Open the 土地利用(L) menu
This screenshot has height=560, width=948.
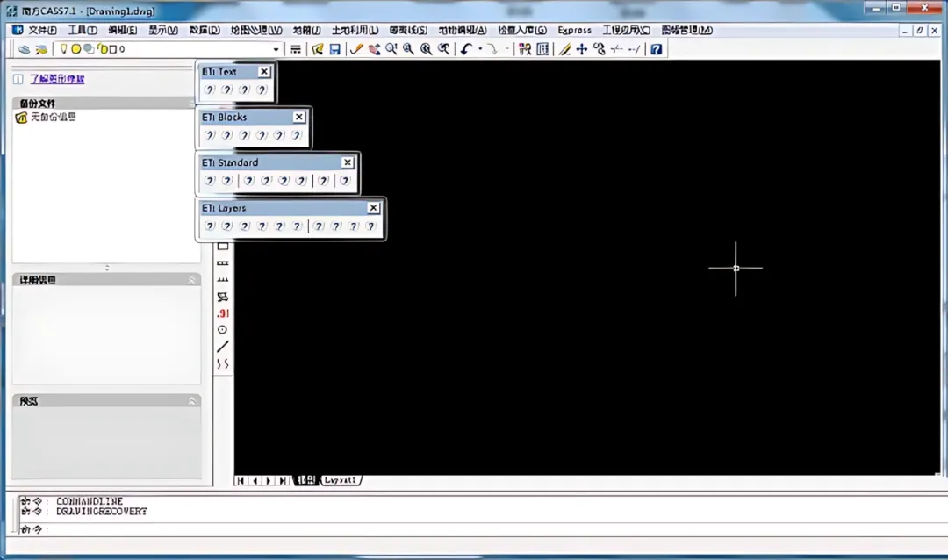coord(355,30)
